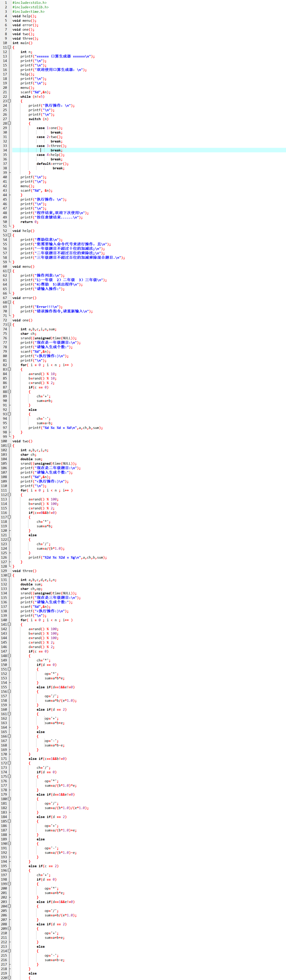Collapse the fold marker at line 117
The width and height of the screenshot is (286, 980).
point(9,517)
